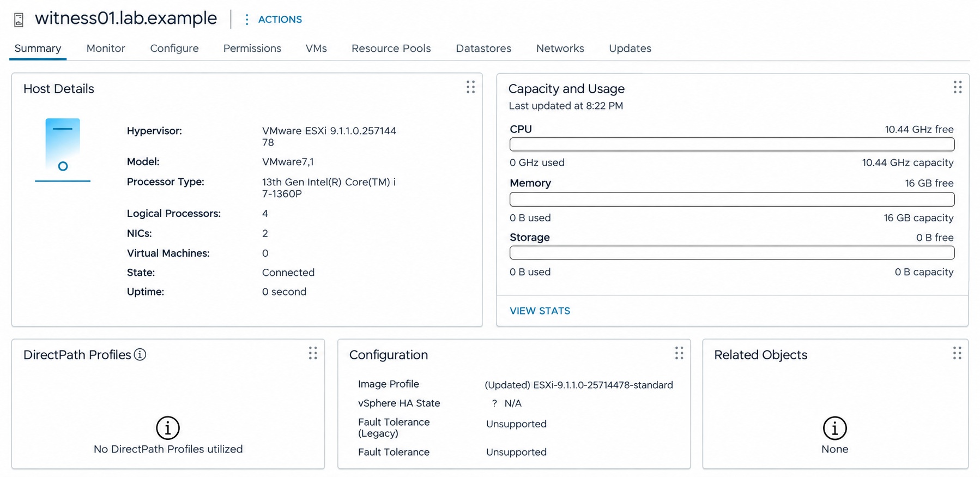Click the 0 B capacity storage text

tap(924, 272)
